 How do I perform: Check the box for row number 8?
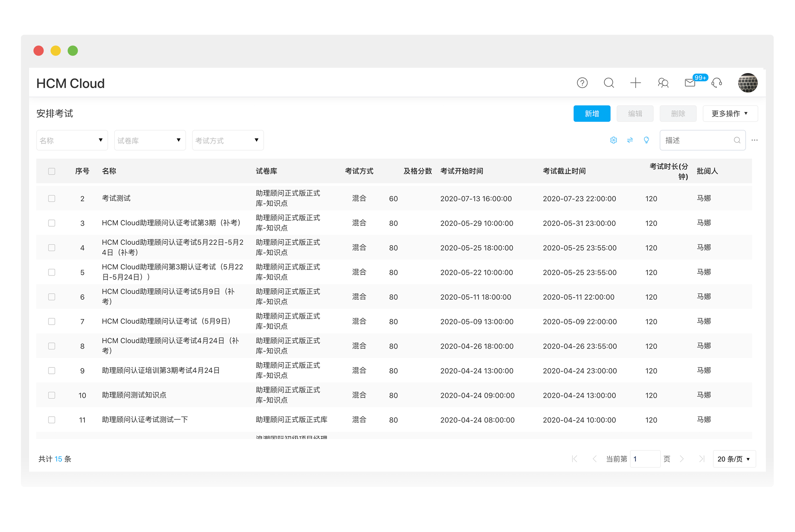tap(52, 346)
